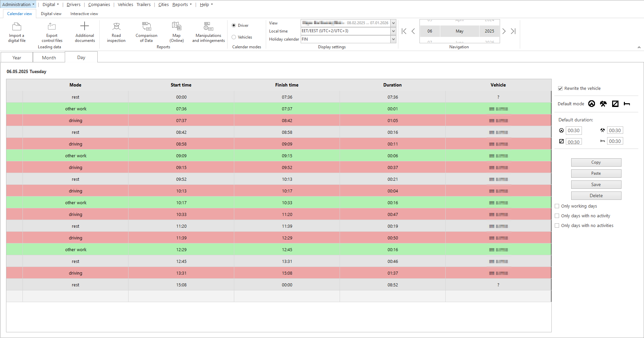This screenshot has width=644, height=338.
Task: Select 2025 in the year wheel
Action: tap(489, 31)
